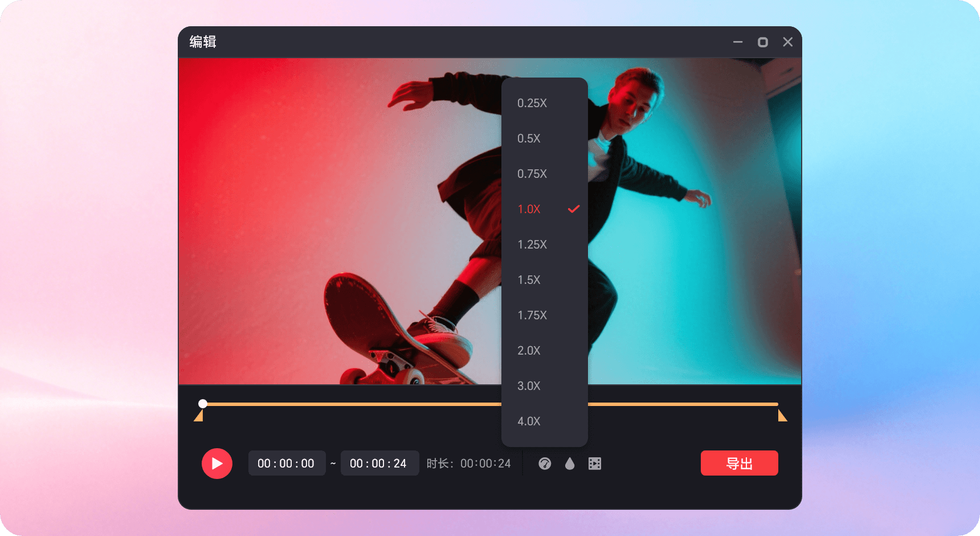This screenshot has width=980, height=536.
Task: Click the water drop watermark icon
Action: point(570,464)
